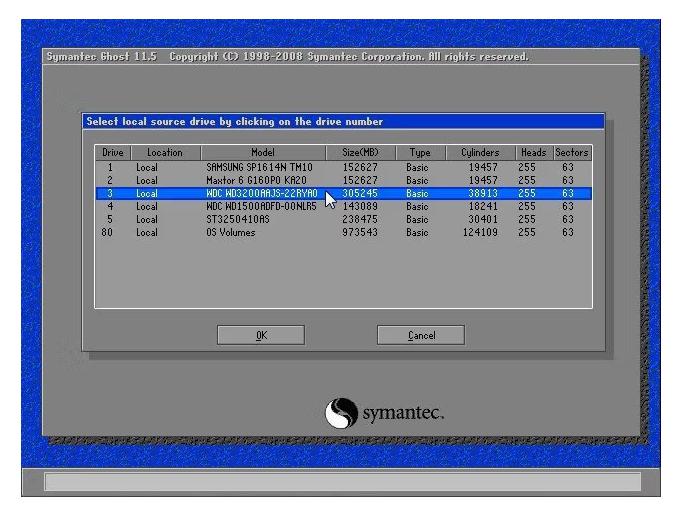688x508 pixels.
Task: Click the empty status bar at bottom
Action: (343, 481)
